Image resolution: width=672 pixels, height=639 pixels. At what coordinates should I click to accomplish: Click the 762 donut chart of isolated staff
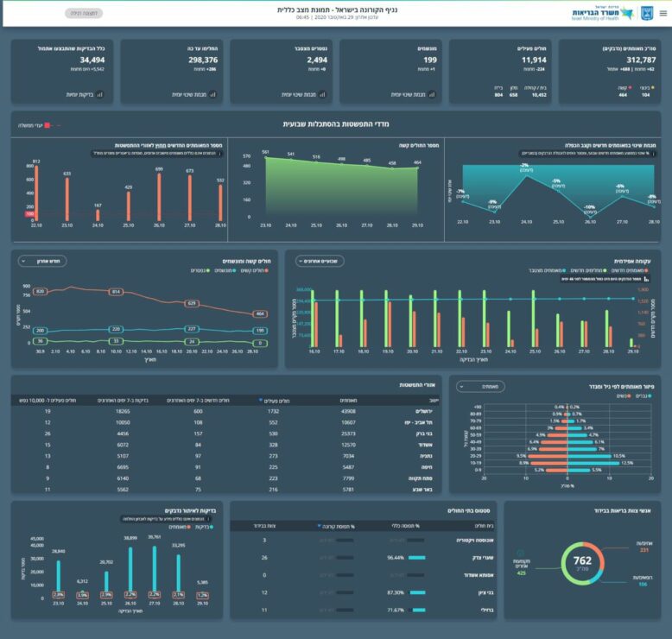[582, 564]
